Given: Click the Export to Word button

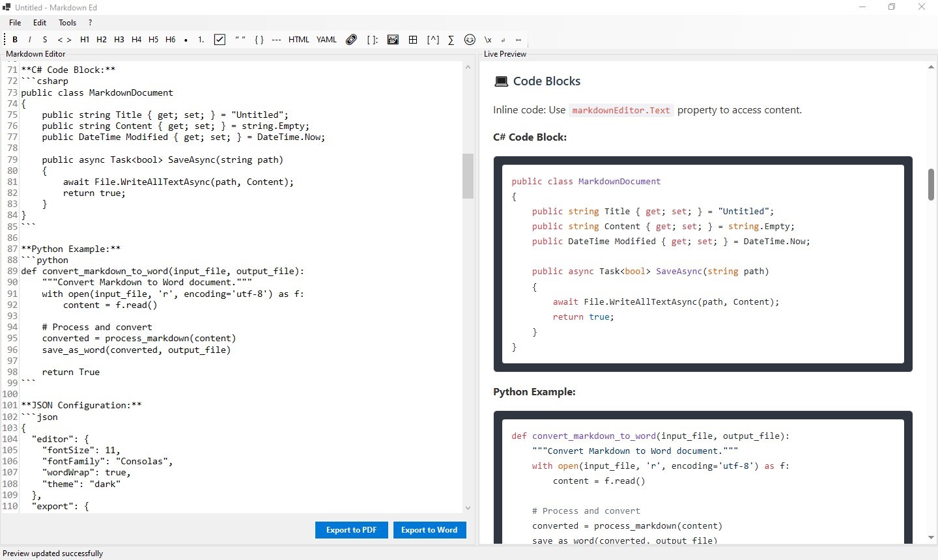Looking at the screenshot, I should (429, 530).
